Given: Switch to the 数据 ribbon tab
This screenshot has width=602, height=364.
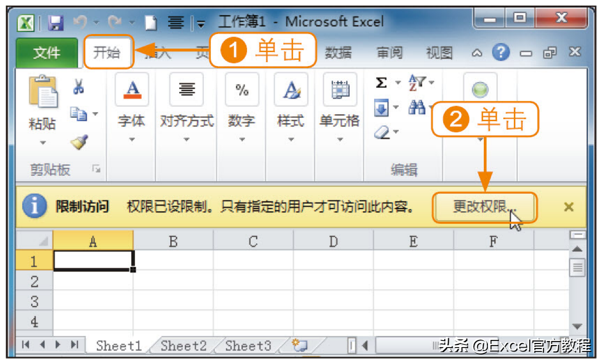Looking at the screenshot, I should tap(338, 52).
